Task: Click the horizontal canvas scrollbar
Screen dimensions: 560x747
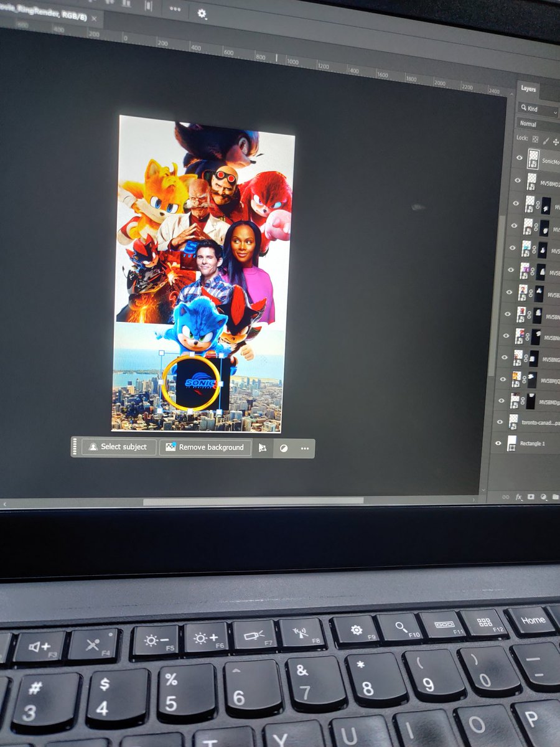Action: (x=253, y=501)
